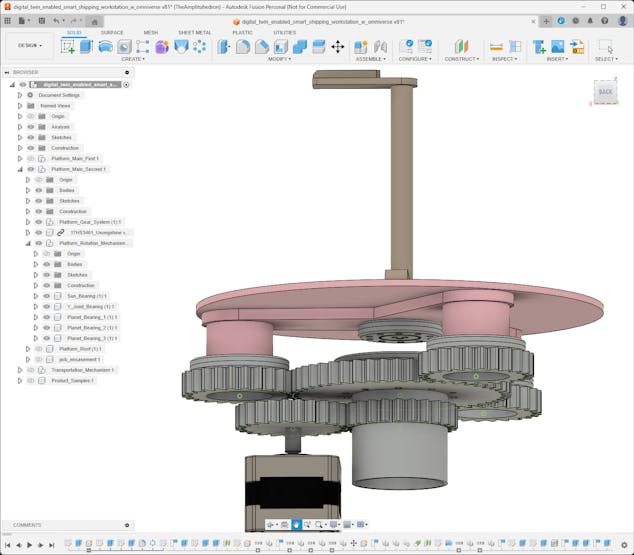The height and width of the screenshot is (555, 634).
Task: Toggle visibility of Sun_Bearing component
Action: (x=46, y=296)
